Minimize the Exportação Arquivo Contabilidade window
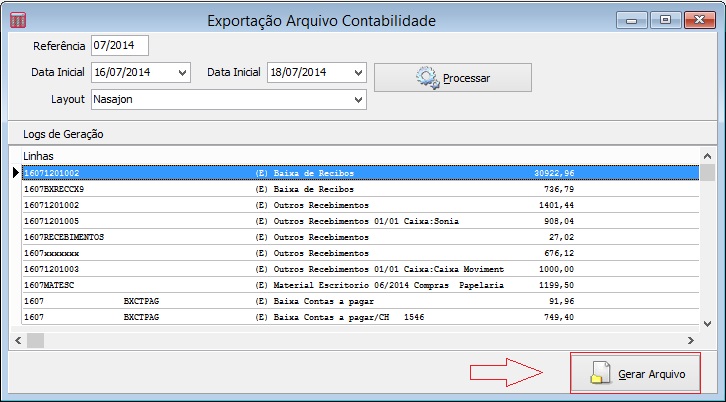 tap(631, 20)
